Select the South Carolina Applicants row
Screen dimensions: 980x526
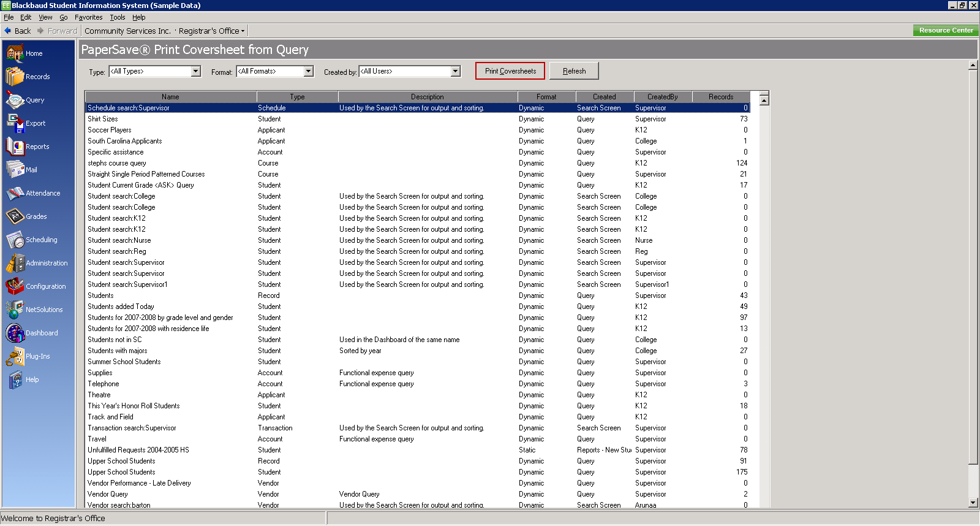(x=417, y=141)
